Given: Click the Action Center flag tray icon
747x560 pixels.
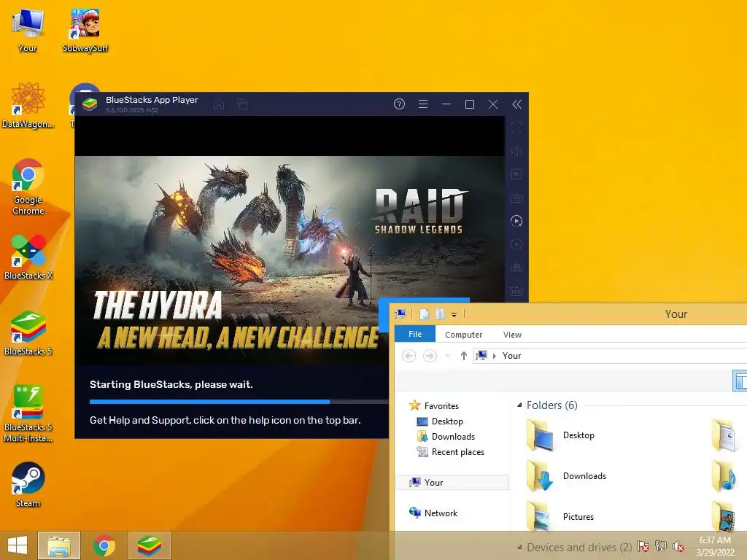Looking at the screenshot, I should (643, 546).
